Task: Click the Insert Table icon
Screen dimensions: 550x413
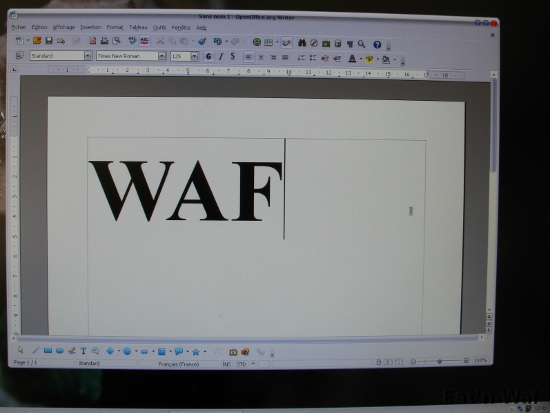Action: click(x=269, y=42)
